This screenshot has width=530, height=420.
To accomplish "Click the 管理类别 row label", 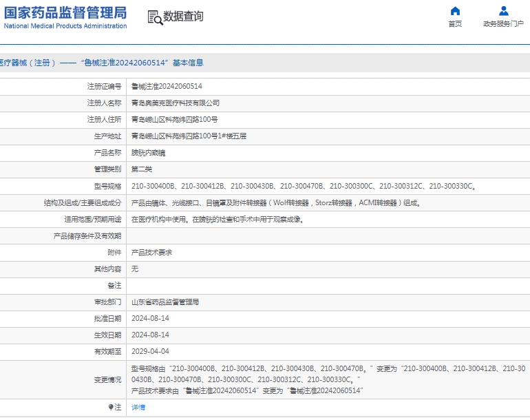I will pos(107,169).
